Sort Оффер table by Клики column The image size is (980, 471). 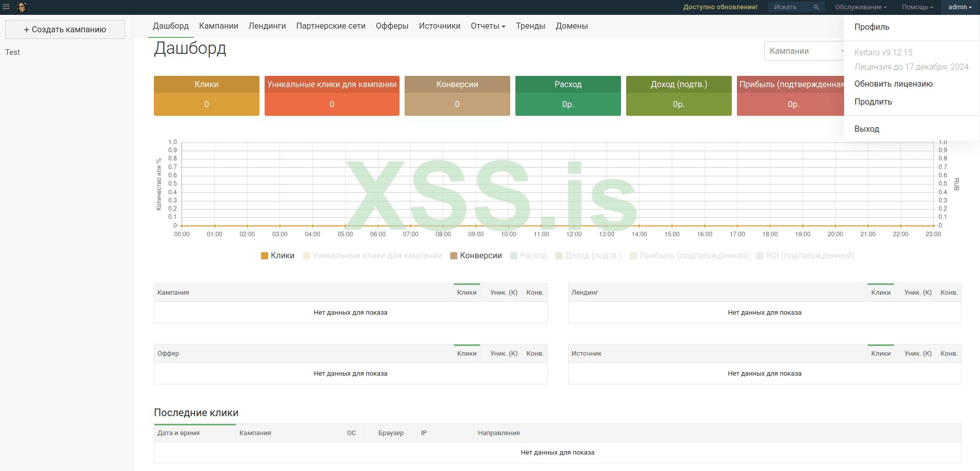click(x=467, y=354)
